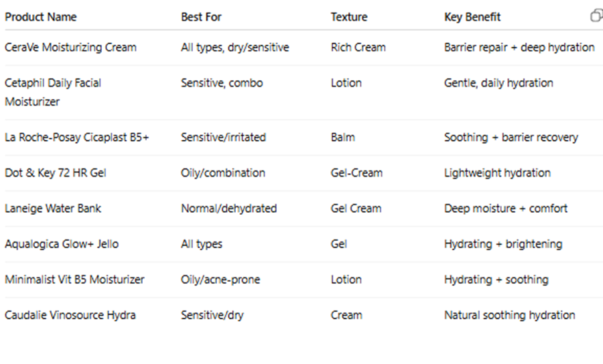The height and width of the screenshot is (364, 603).
Task: Click the Texture column header
Action: 349,17
